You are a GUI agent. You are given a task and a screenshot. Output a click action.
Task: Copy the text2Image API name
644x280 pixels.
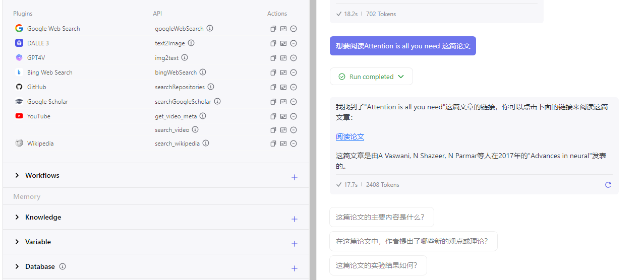273,43
